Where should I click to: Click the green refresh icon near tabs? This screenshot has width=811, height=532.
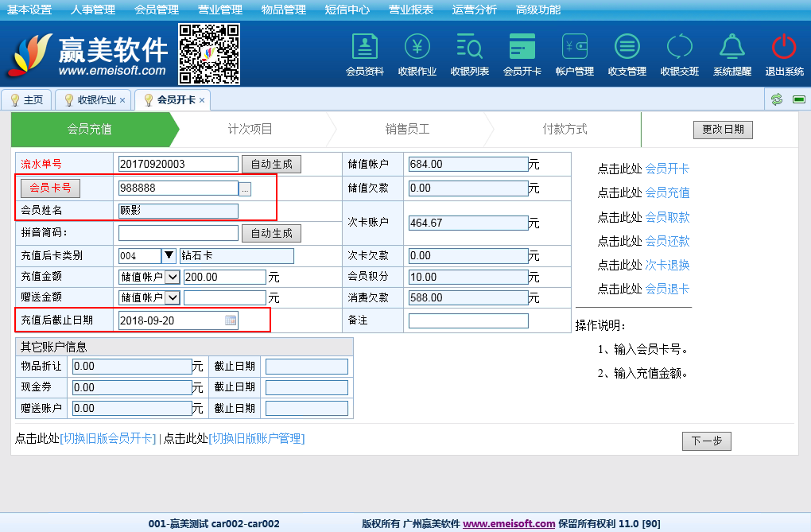click(x=777, y=99)
